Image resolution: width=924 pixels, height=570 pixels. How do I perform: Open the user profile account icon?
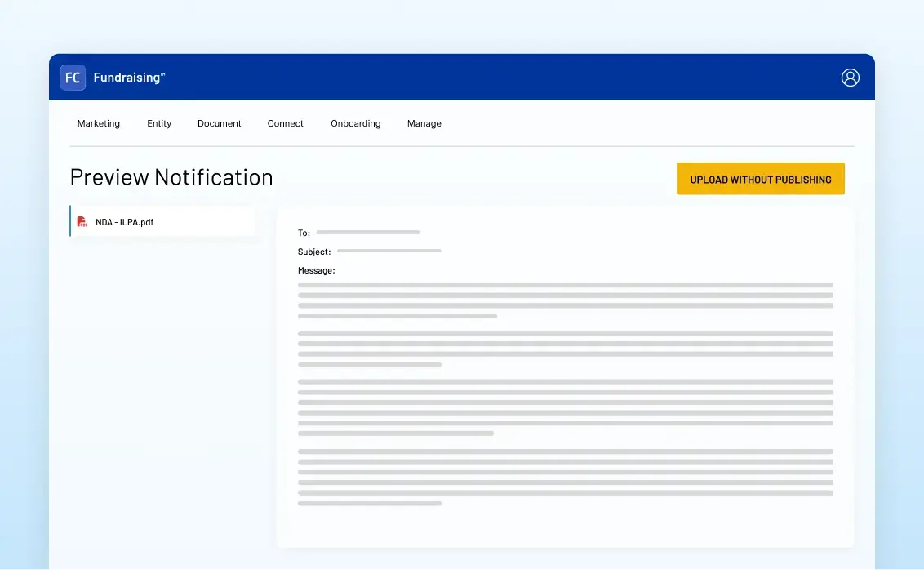[850, 78]
